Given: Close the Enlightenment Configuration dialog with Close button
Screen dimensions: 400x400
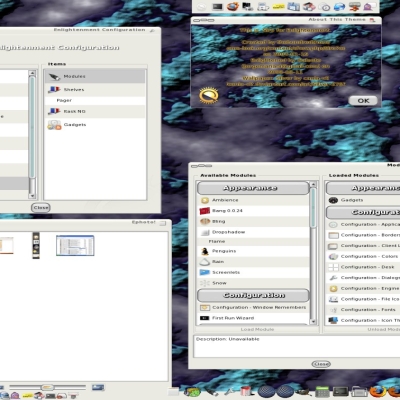Looking at the screenshot, I should [41, 208].
